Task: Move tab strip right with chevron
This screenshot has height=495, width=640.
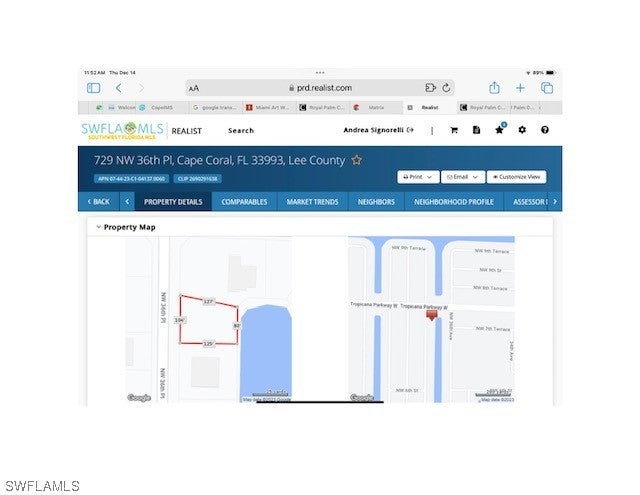Action: coord(555,202)
